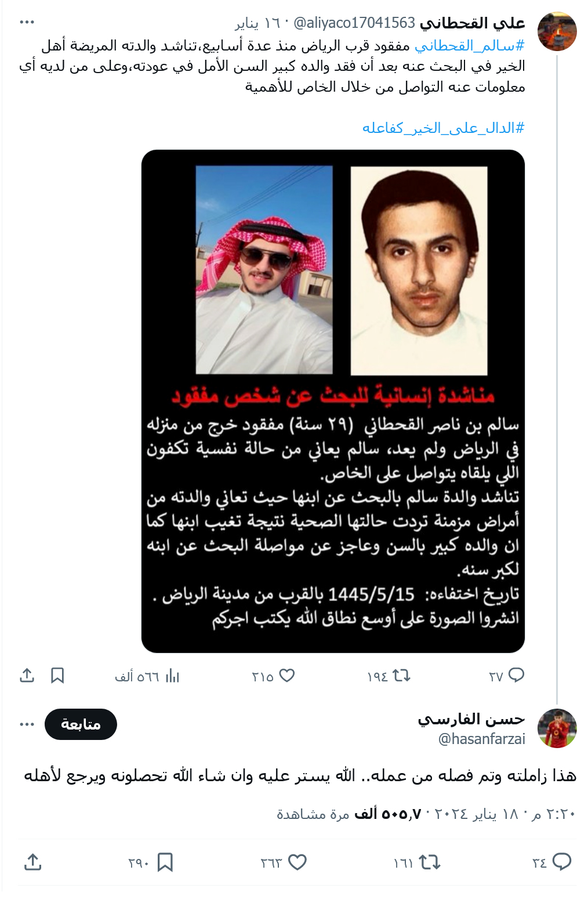Visit @hasanfarzai profile handle

tap(482, 739)
